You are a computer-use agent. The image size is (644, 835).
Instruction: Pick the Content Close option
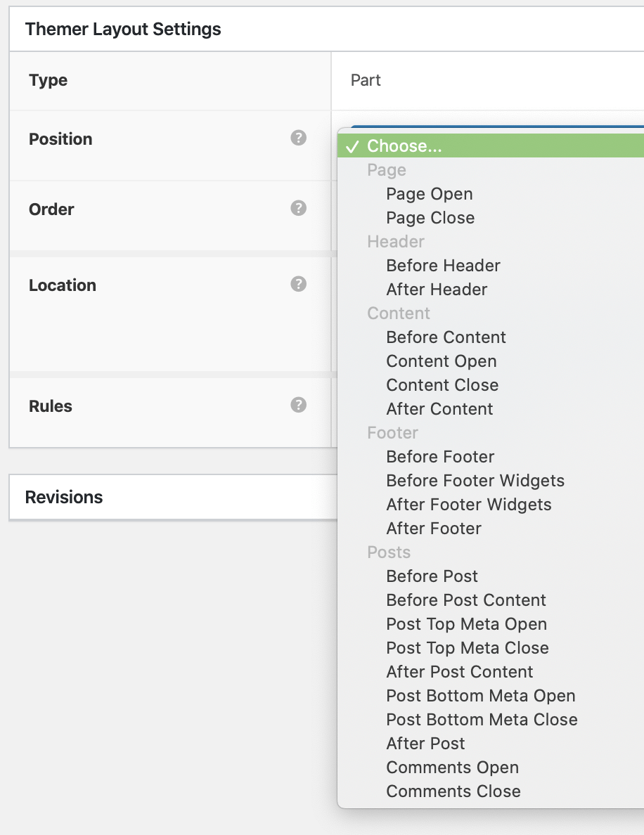tap(442, 385)
